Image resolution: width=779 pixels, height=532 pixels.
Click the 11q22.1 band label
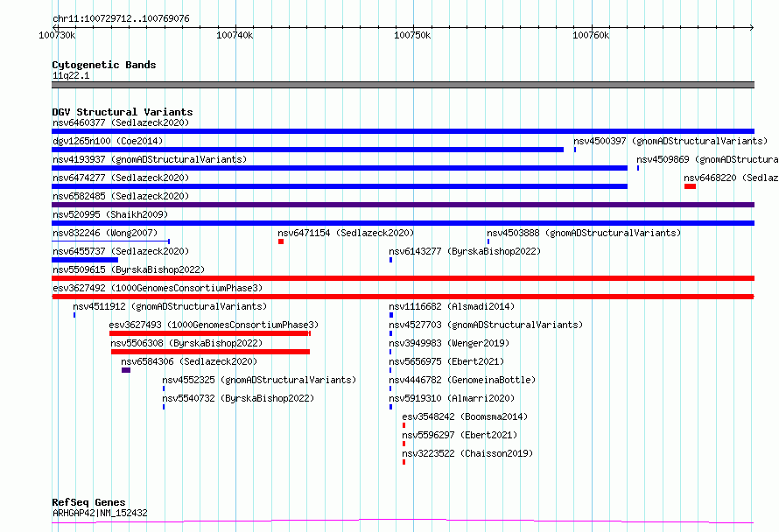coord(71,75)
